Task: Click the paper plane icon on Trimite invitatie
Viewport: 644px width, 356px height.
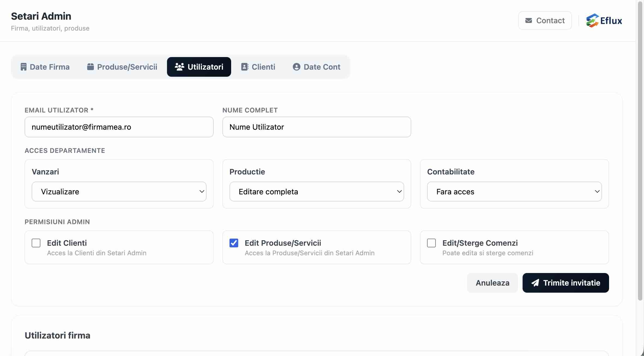Action: (535, 283)
